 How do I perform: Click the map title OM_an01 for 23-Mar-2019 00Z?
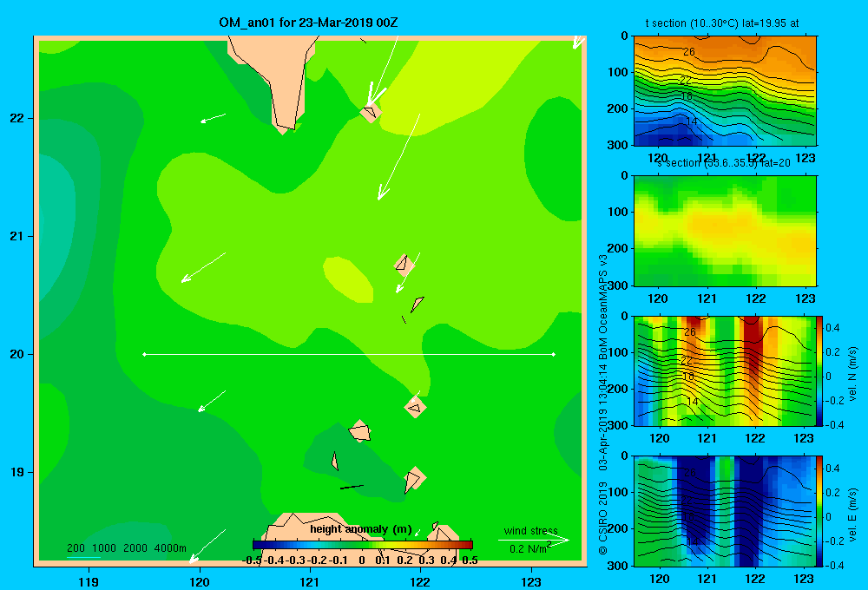point(308,23)
